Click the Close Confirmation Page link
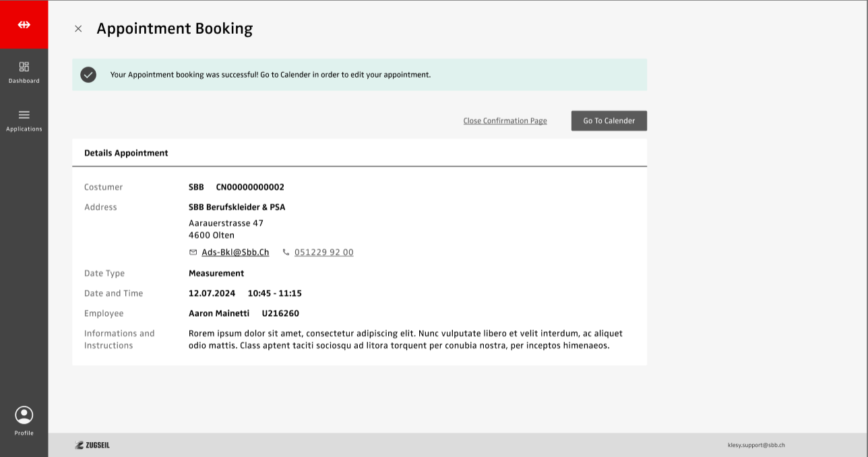 tap(505, 121)
